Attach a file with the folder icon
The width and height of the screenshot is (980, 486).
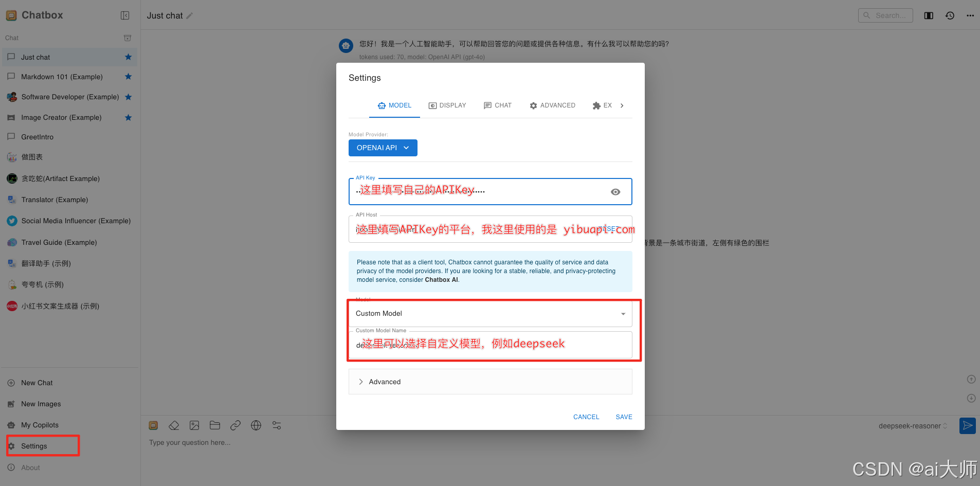click(x=215, y=425)
